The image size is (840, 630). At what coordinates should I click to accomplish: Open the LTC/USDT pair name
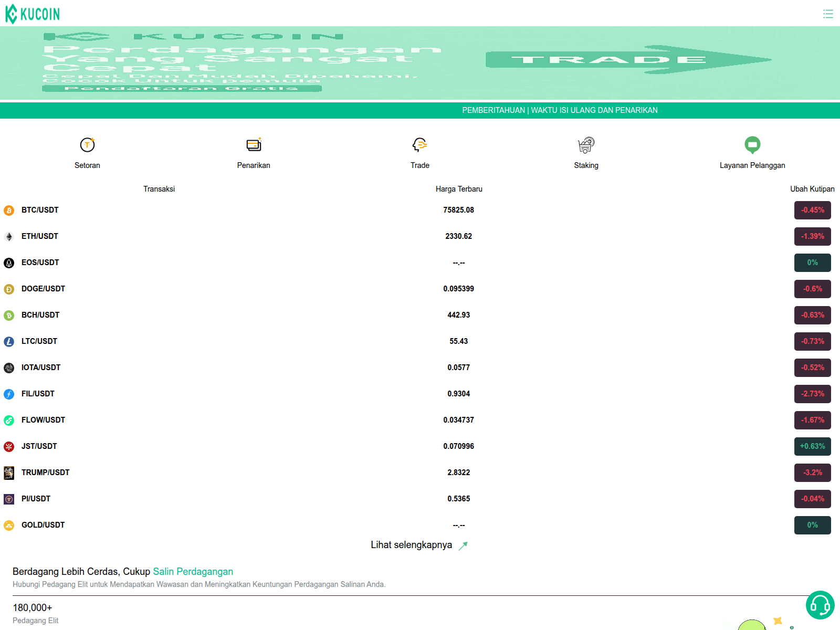click(x=39, y=341)
